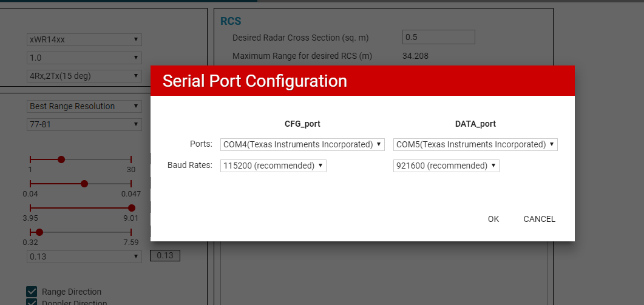Viewport: 644px width, 305px height.
Task: Open the CFG_port COM4 ports dropdown
Action: 302,144
